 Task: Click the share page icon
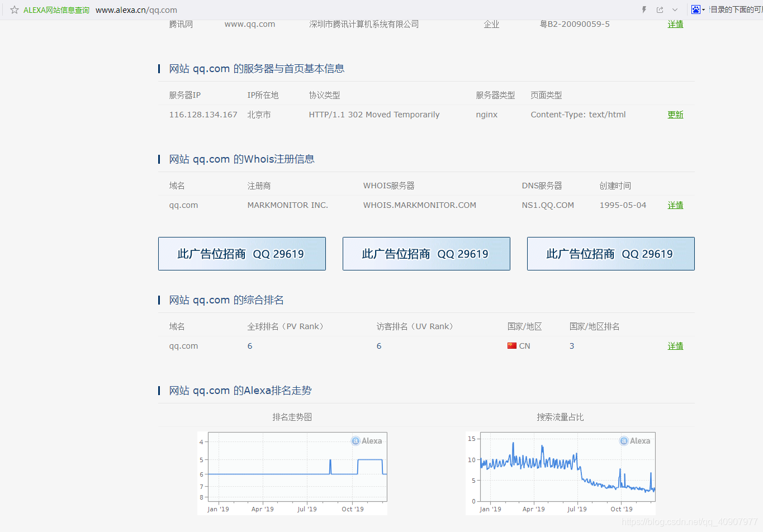click(x=660, y=9)
